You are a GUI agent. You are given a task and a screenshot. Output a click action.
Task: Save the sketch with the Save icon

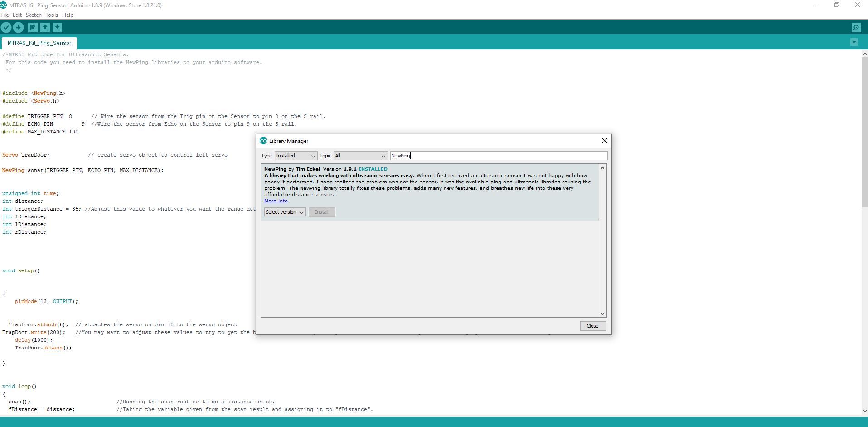(x=57, y=28)
